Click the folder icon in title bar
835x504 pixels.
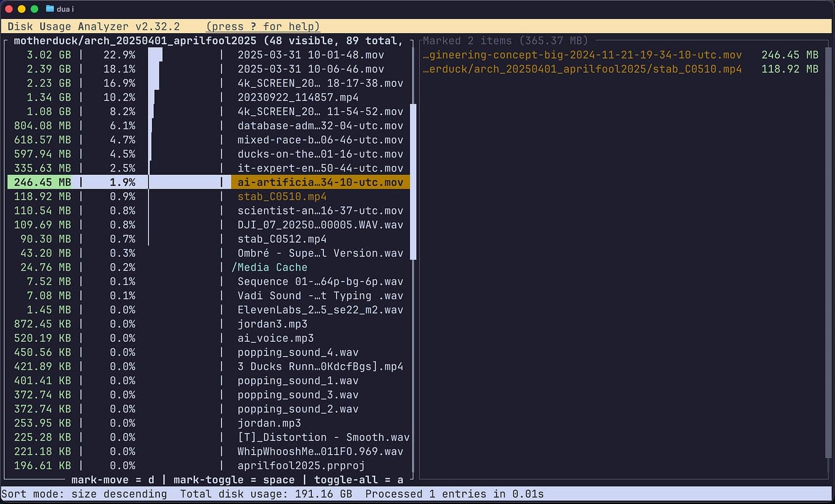tap(50, 9)
